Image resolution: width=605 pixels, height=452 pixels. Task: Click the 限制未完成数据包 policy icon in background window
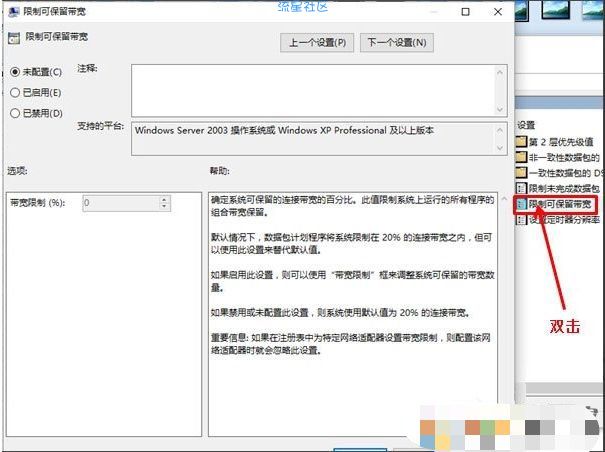point(521,188)
